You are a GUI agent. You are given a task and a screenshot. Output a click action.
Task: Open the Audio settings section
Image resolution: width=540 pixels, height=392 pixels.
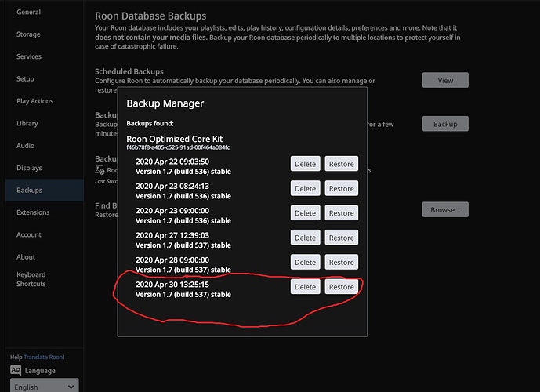(x=26, y=145)
